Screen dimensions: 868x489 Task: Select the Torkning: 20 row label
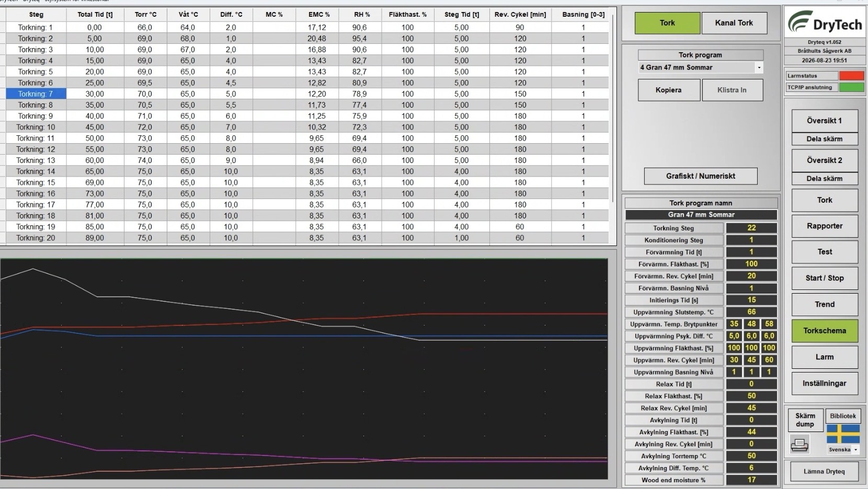click(x=36, y=238)
